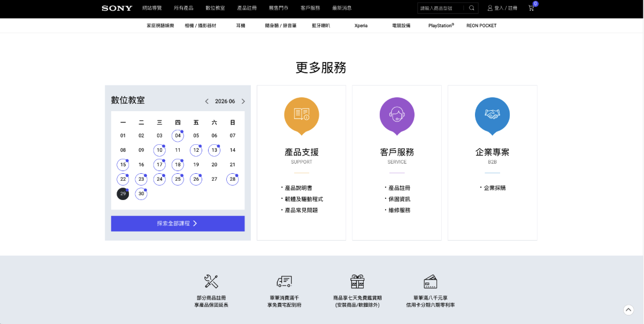Select calendar date 25
This screenshot has height=324, width=644.
[x=178, y=179]
